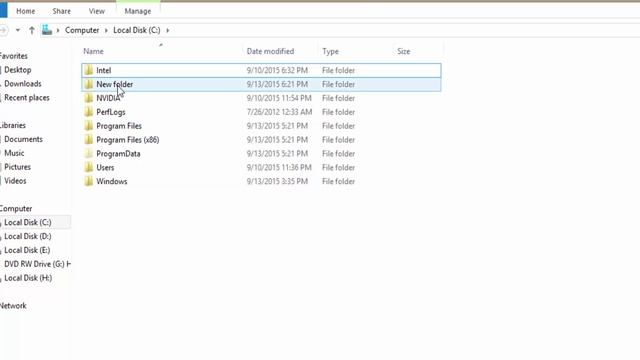Open Recent places in the navigation pane
This screenshot has width=640, height=360.
27,98
